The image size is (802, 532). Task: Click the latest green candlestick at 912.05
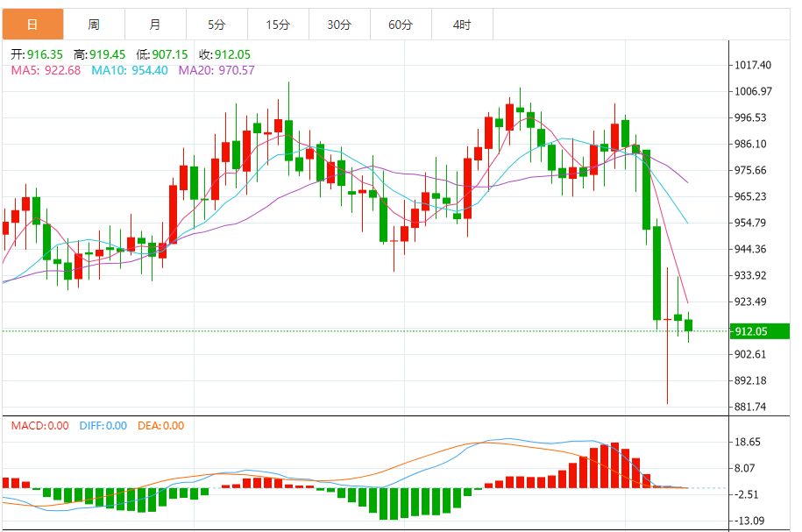click(688, 325)
